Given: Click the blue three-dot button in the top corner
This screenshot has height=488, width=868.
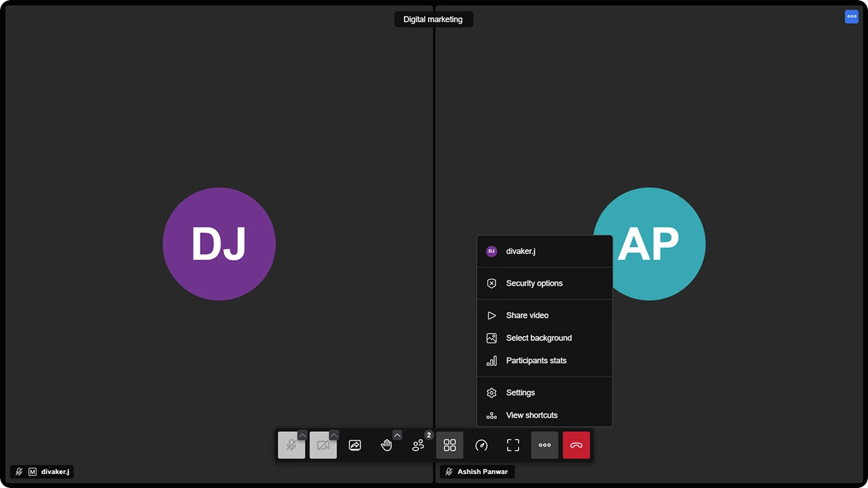Looking at the screenshot, I should (x=851, y=17).
